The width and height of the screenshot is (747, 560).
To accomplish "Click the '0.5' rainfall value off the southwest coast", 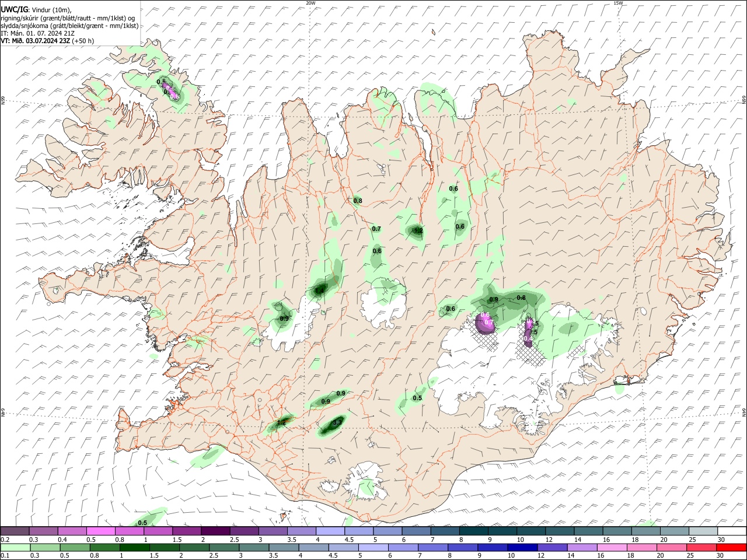I will click(x=142, y=523).
